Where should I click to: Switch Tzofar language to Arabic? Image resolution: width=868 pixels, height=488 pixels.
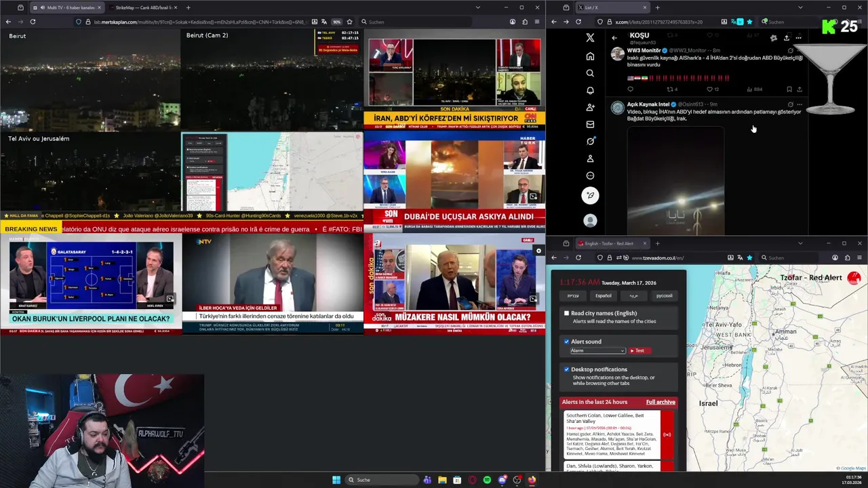coord(634,296)
